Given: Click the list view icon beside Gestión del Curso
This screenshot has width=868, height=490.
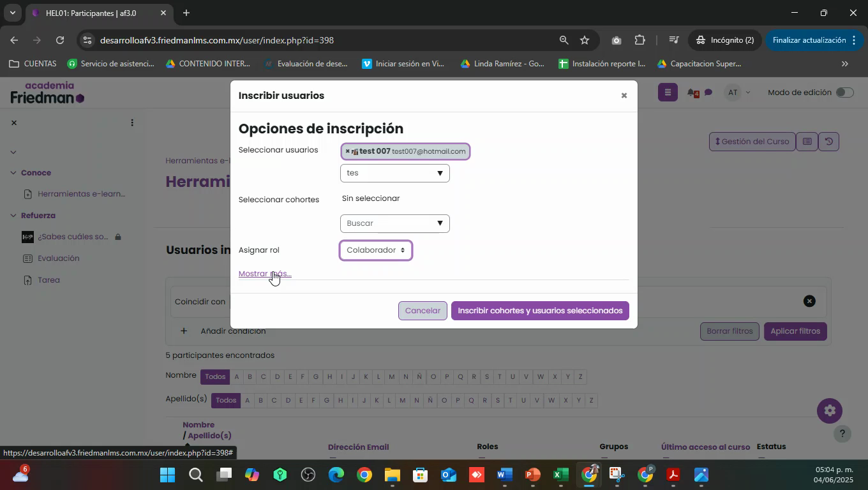Looking at the screenshot, I should (807, 142).
